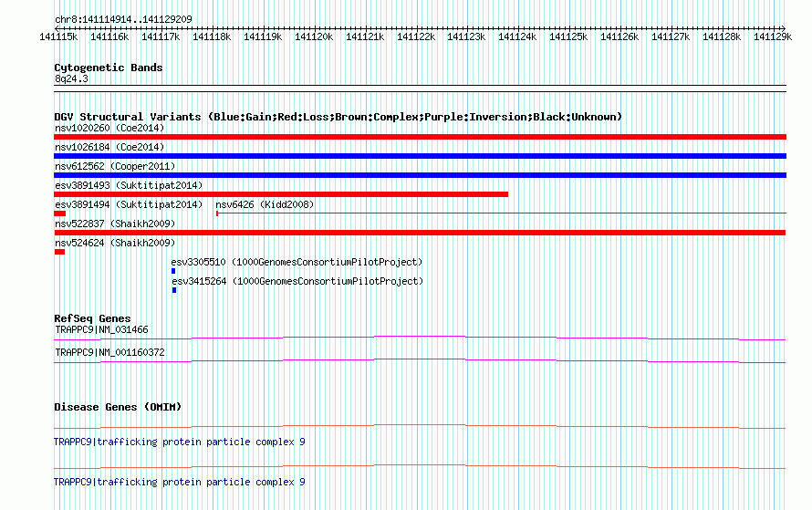Open the nsv612562 (Cooper2011) label
This screenshot has height=510, width=812.
(x=115, y=166)
